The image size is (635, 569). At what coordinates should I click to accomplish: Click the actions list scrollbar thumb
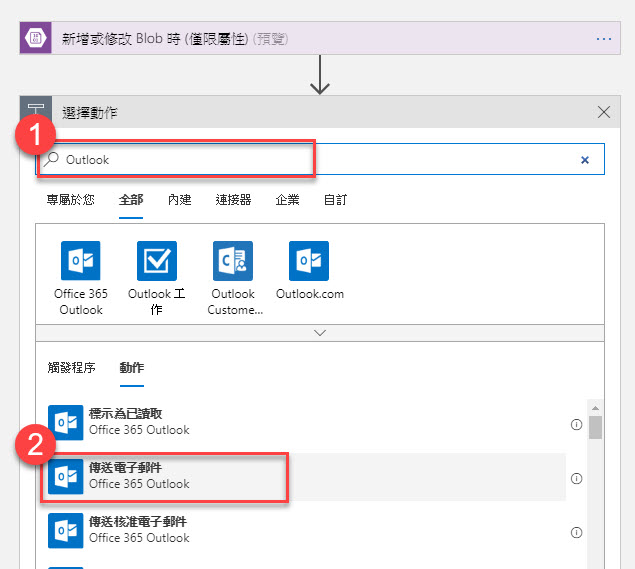click(595, 428)
